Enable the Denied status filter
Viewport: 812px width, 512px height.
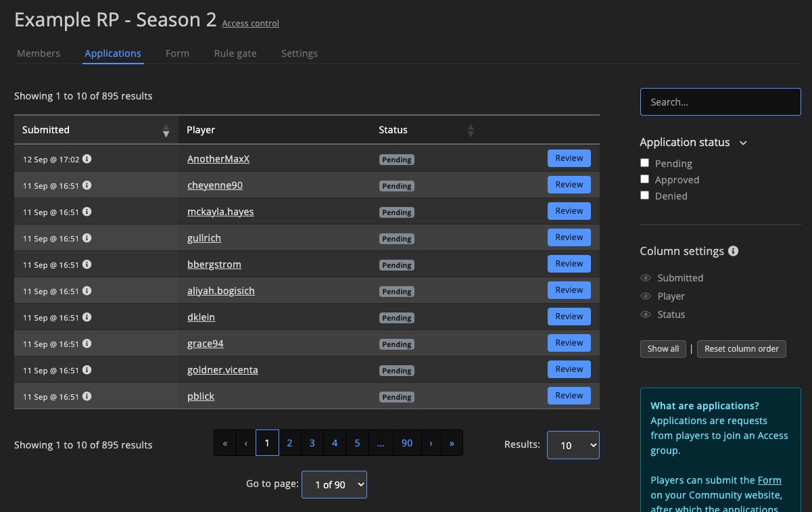coord(645,195)
